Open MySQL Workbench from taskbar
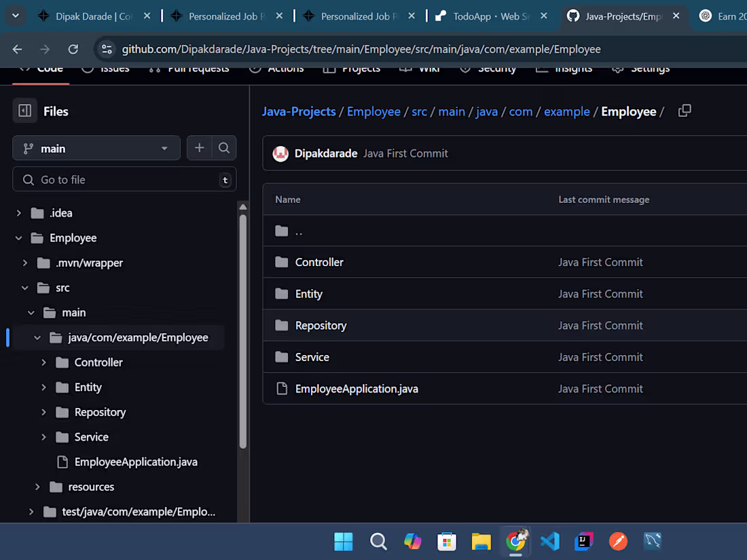 [653, 542]
